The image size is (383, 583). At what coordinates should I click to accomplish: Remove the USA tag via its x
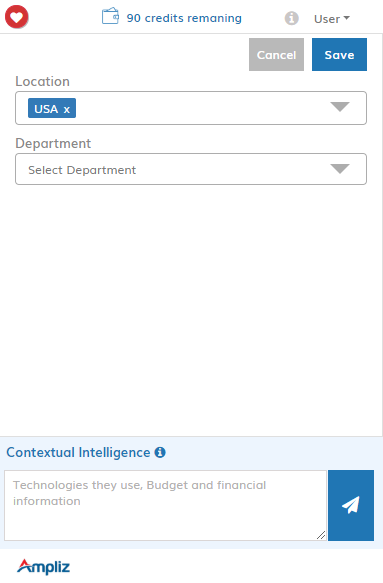click(x=67, y=109)
